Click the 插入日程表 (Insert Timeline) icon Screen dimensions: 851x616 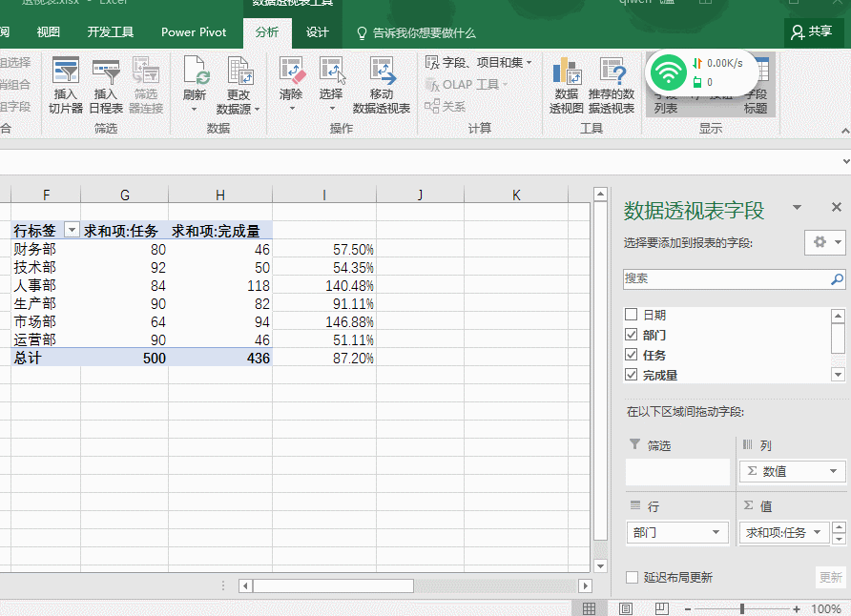[x=105, y=72]
